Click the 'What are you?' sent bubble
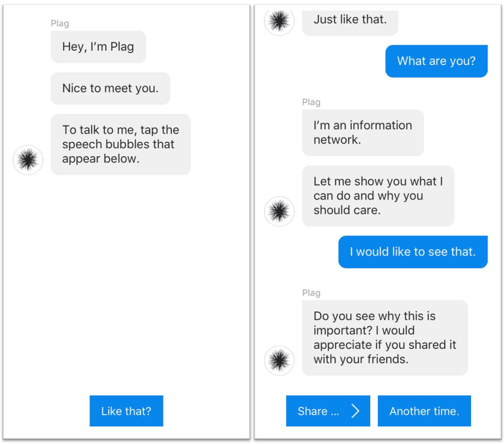This screenshot has height=444, width=504. point(436,61)
